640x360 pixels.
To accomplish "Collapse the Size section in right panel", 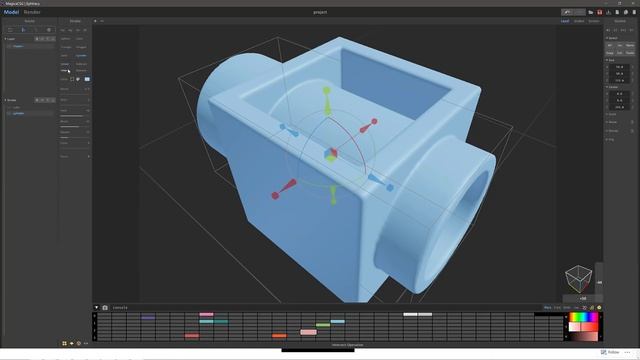I will click(607, 60).
